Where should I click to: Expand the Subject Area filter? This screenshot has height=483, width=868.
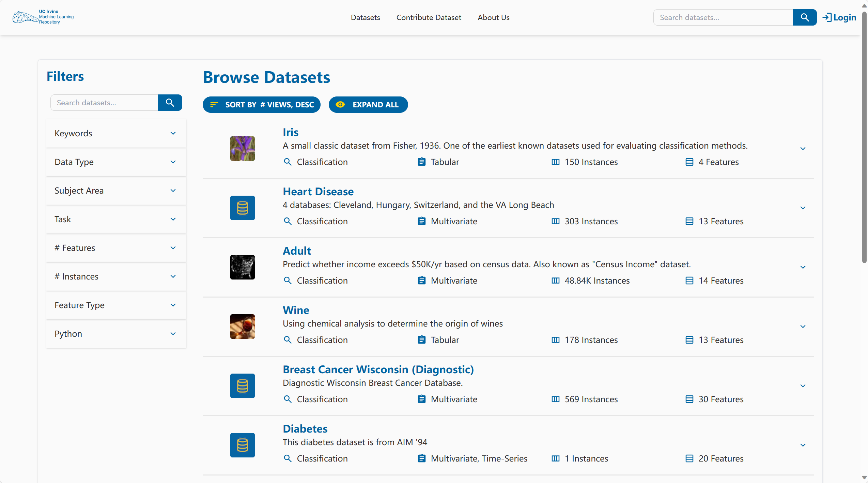116,191
